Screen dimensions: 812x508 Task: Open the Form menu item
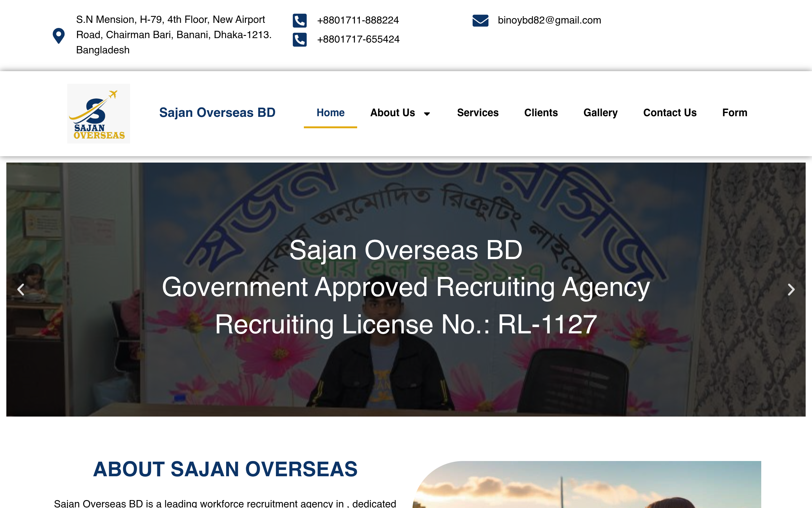(x=735, y=112)
